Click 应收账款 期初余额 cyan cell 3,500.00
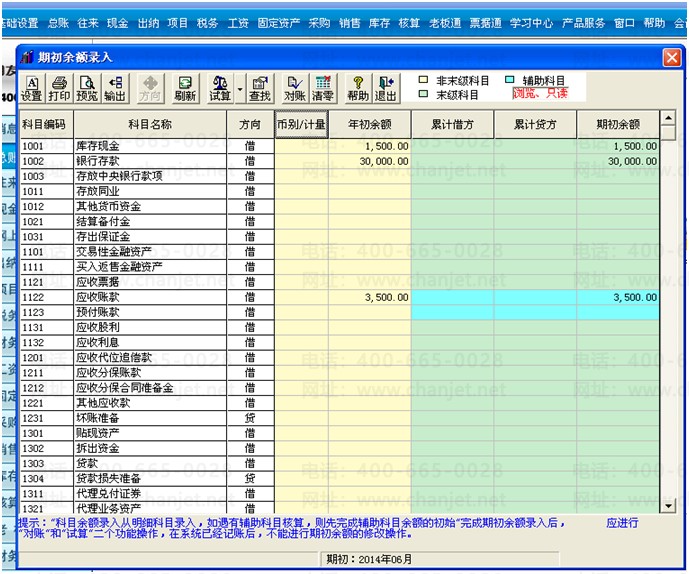Viewport: 689px width, 574px height. pyautogui.click(x=618, y=298)
